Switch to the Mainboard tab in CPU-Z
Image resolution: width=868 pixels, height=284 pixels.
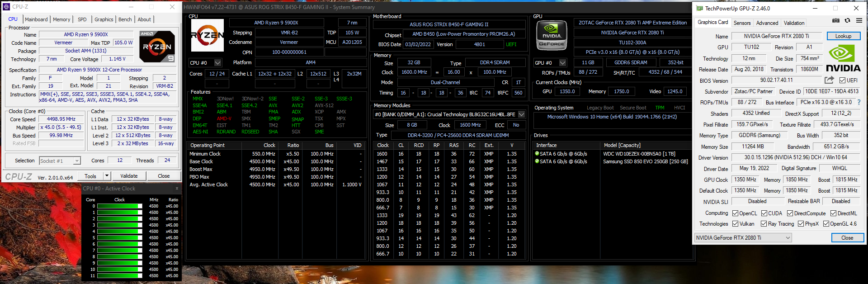36,19
